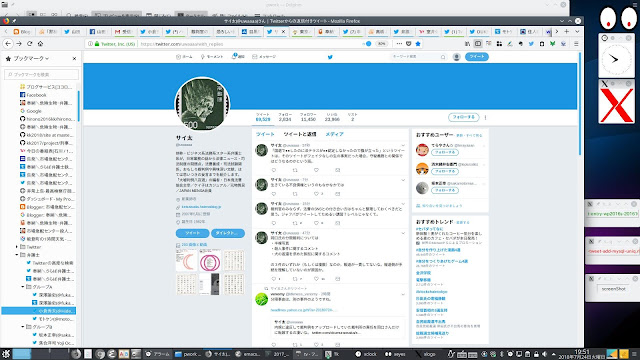
Task: Expand the Twitter bookmark folder
Action: (x=17, y=247)
